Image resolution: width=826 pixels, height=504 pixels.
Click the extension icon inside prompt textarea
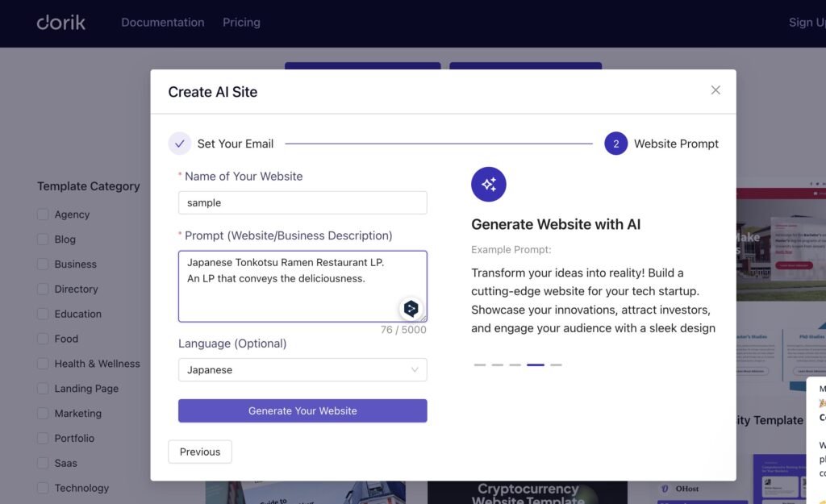[x=411, y=308]
